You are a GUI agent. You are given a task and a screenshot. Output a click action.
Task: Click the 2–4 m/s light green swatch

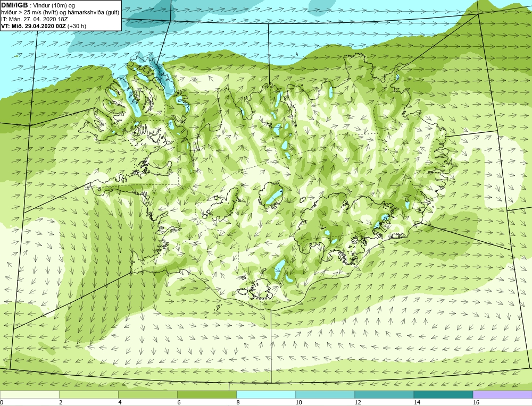(88, 394)
